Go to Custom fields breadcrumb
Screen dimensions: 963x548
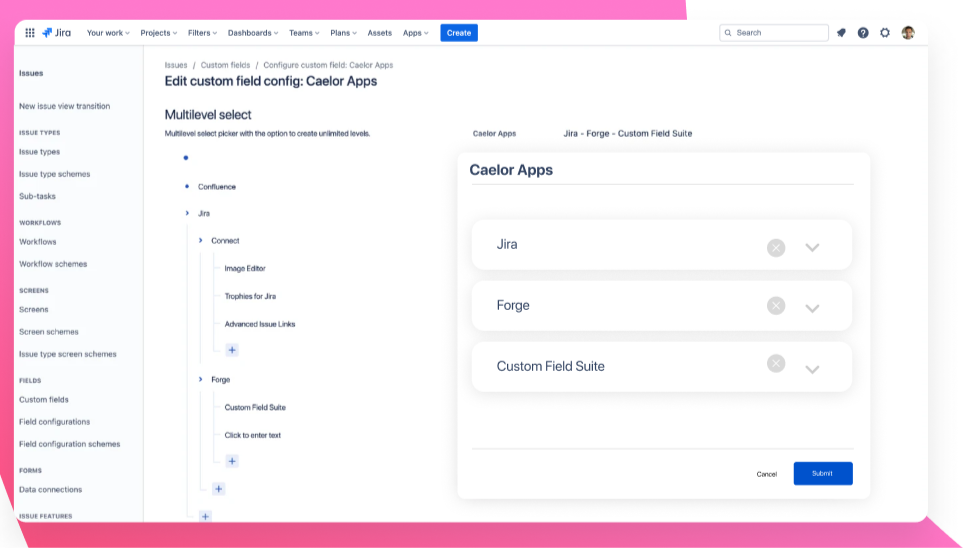click(225, 65)
